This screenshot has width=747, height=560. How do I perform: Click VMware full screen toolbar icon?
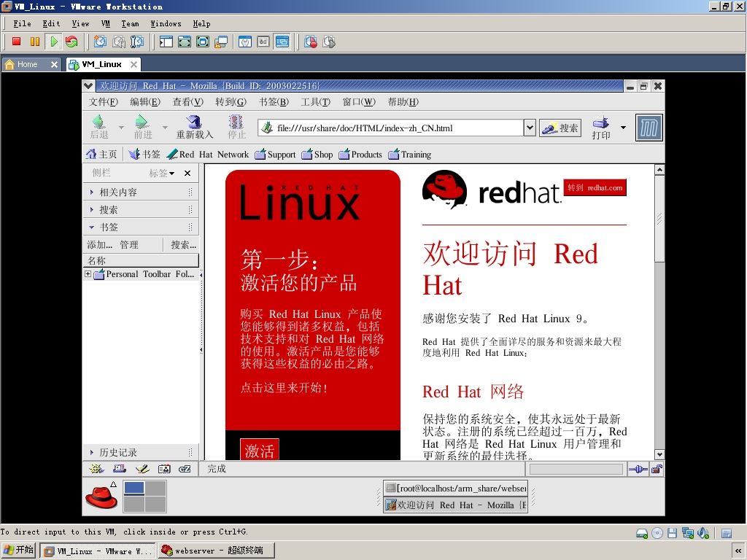pos(203,42)
